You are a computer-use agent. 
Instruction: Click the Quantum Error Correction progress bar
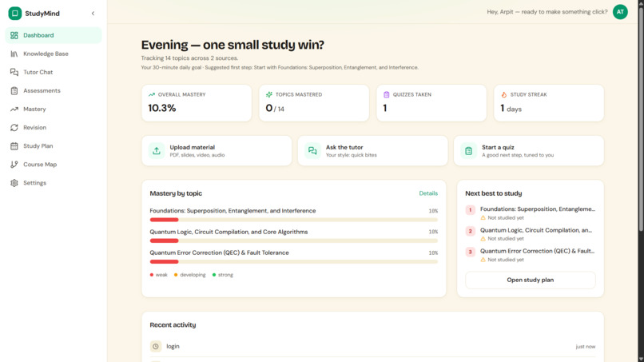[x=294, y=262]
